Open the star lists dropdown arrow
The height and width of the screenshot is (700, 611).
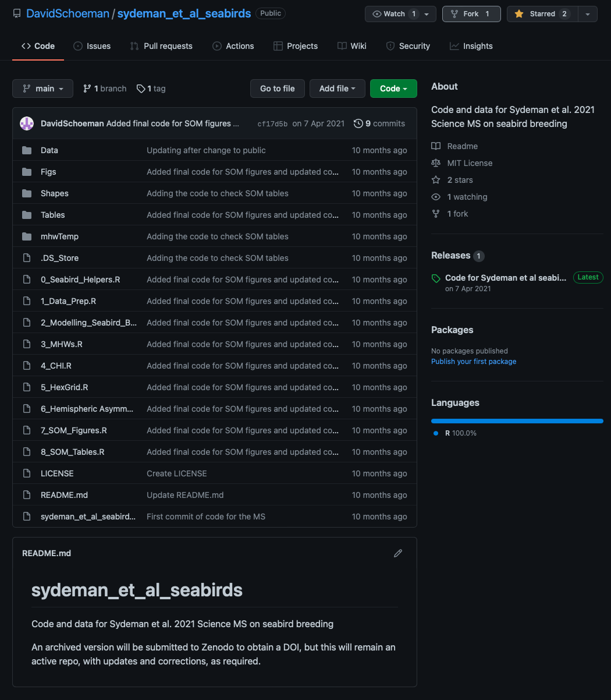pos(588,14)
